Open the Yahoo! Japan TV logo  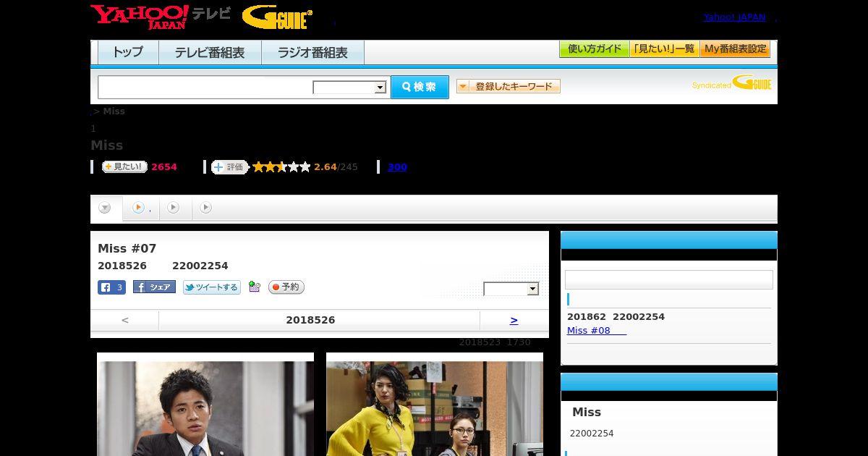pos(161,17)
